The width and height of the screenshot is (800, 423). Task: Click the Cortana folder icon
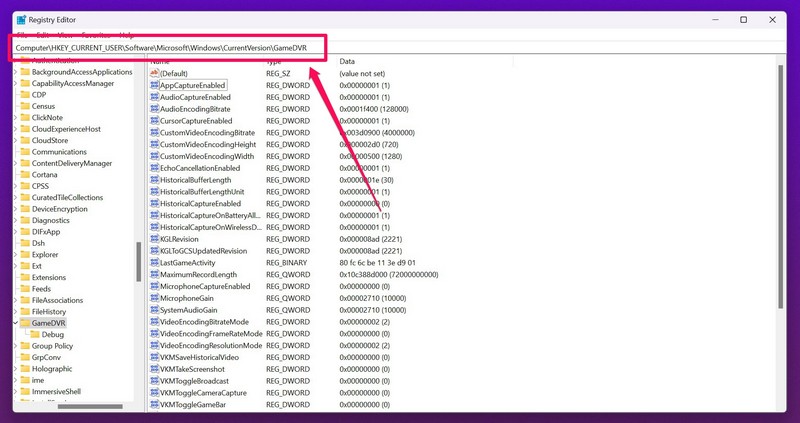[23, 174]
